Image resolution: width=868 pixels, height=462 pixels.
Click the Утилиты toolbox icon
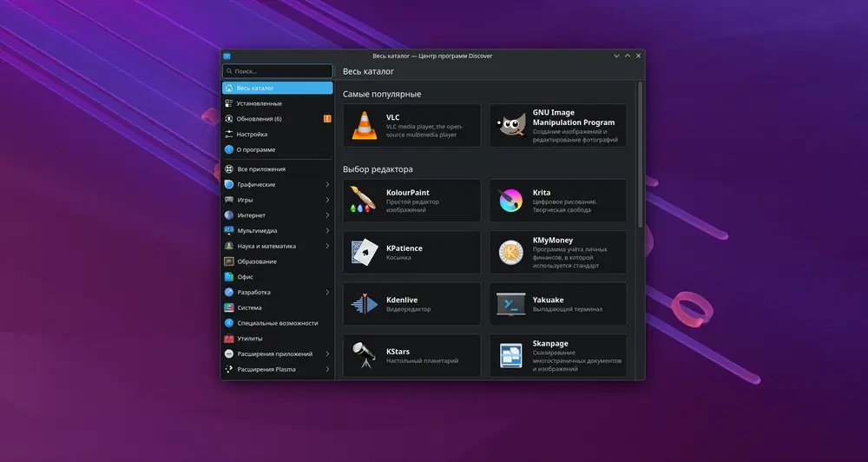coord(228,339)
